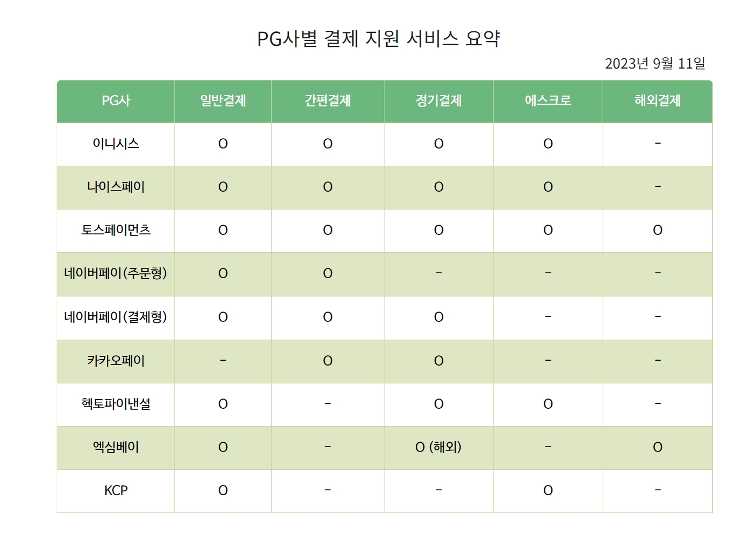Click 이니시스's 'O' under 일반결제
This screenshot has width=756, height=540.
coord(223,144)
